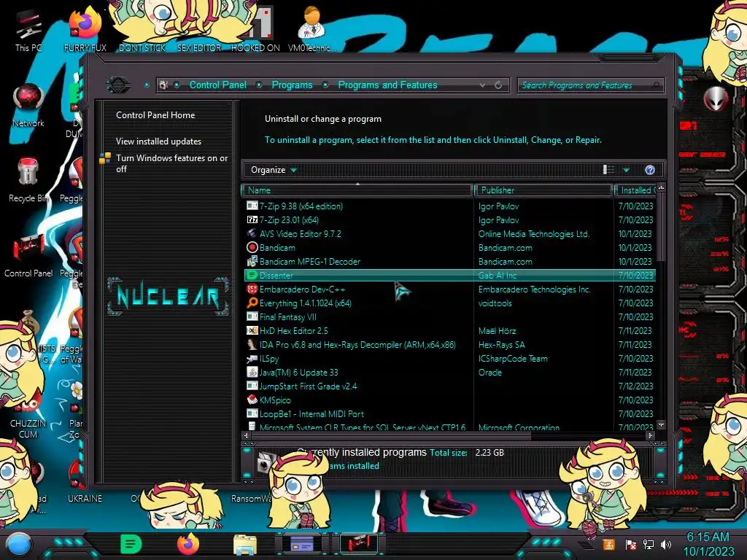Open the UKRAINE desktop shortcut
Screen dimensions: 747x560
click(85, 481)
